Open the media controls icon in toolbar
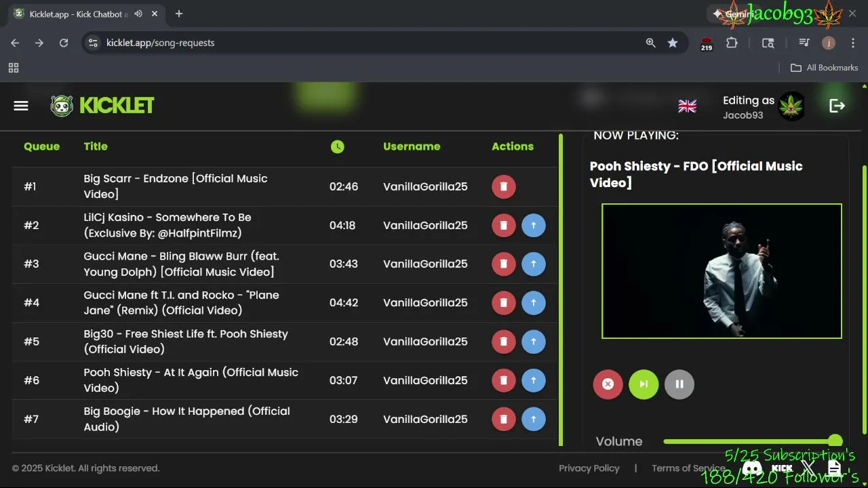This screenshot has height=488, width=868. click(x=804, y=43)
